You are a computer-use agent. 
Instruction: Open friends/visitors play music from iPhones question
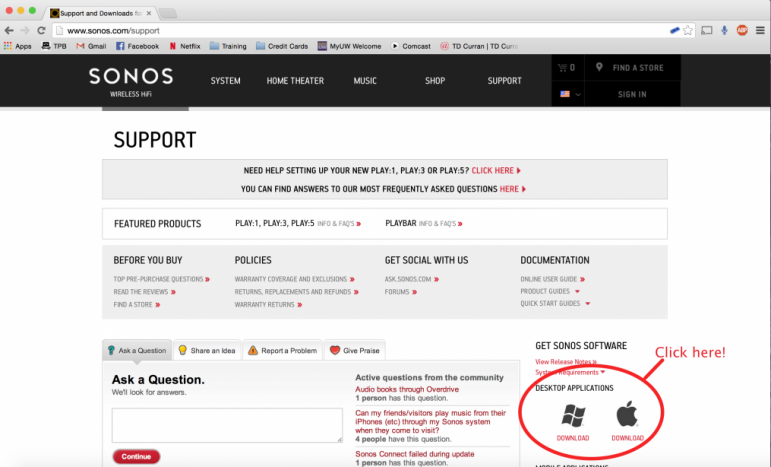430,422
